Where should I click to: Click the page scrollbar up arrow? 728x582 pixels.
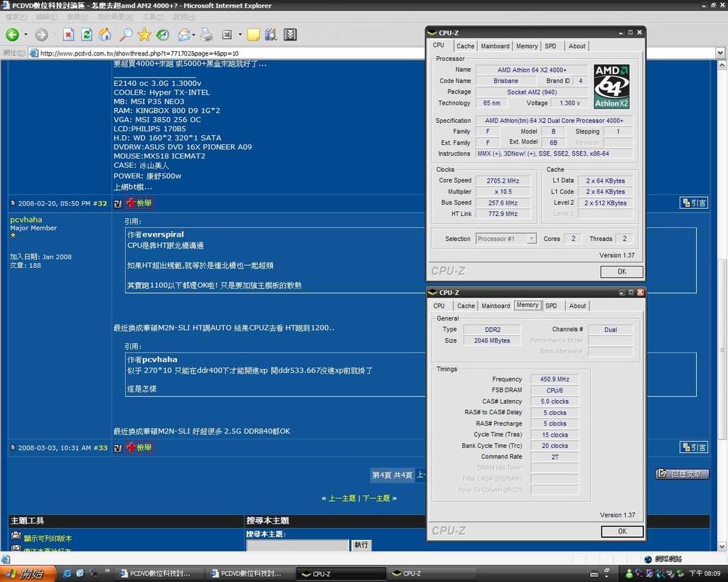tap(722, 65)
